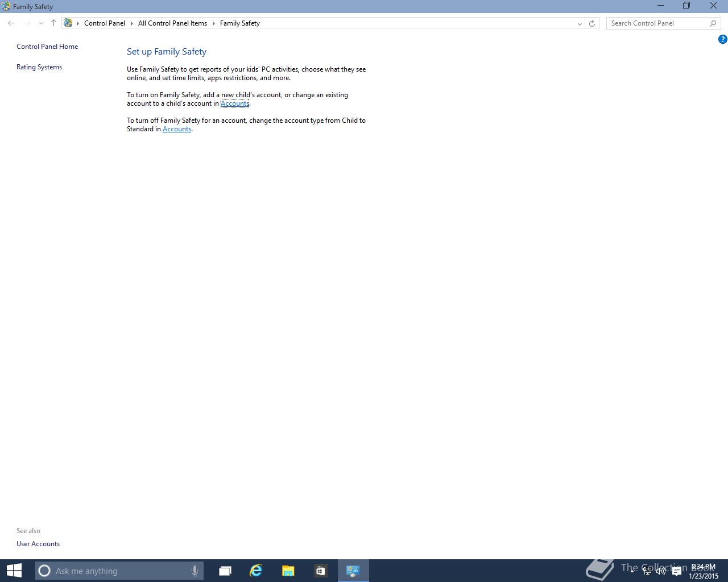This screenshot has height=582, width=728.
Task: Open the network tray icon
Action: [x=647, y=571]
